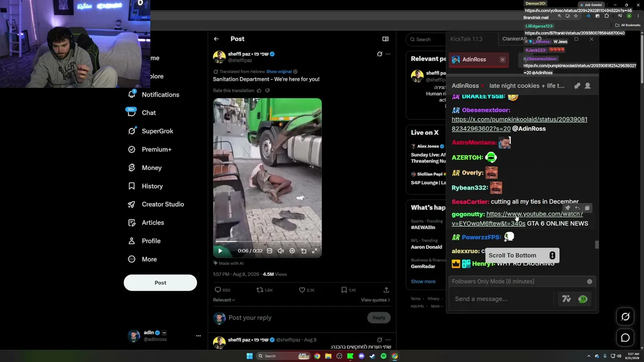Select the AdinRoss KickTalk tab
This screenshot has height=362, width=644.
click(474, 60)
